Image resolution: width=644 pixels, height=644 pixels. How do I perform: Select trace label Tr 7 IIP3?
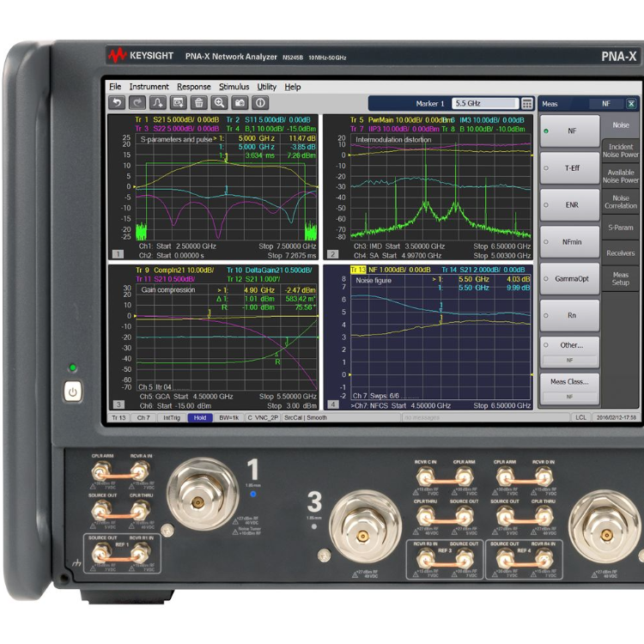click(395, 129)
